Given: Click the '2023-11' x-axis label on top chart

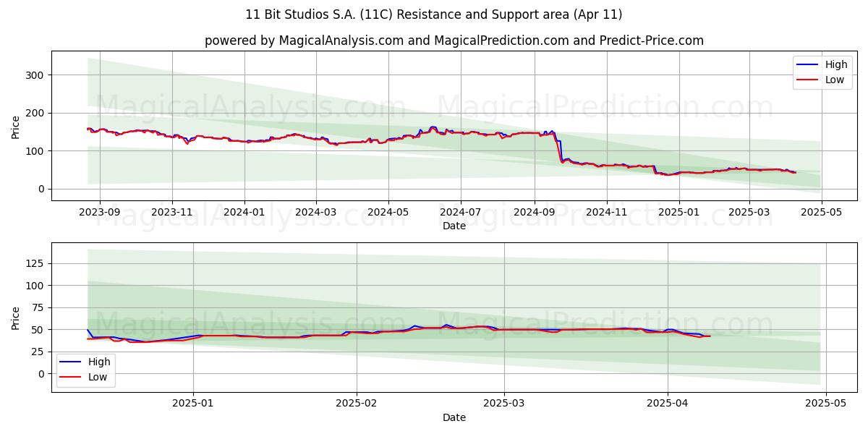Looking at the screenshot, I should click(x=171, y=212).
